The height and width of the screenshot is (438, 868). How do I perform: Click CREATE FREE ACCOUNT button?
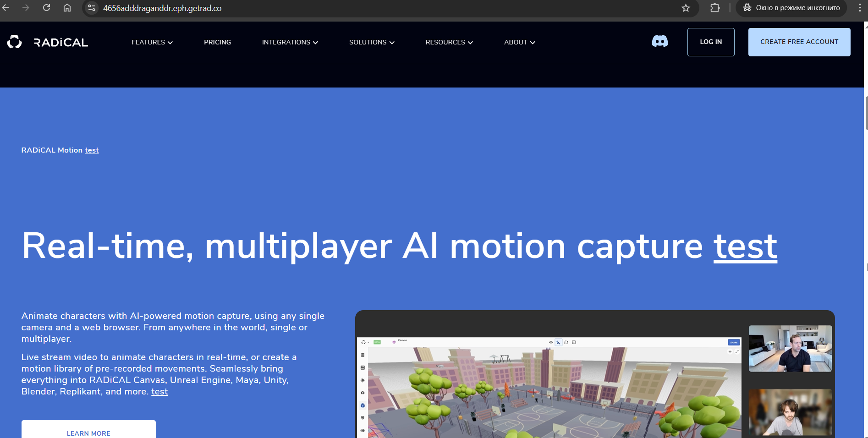(799, 42)
